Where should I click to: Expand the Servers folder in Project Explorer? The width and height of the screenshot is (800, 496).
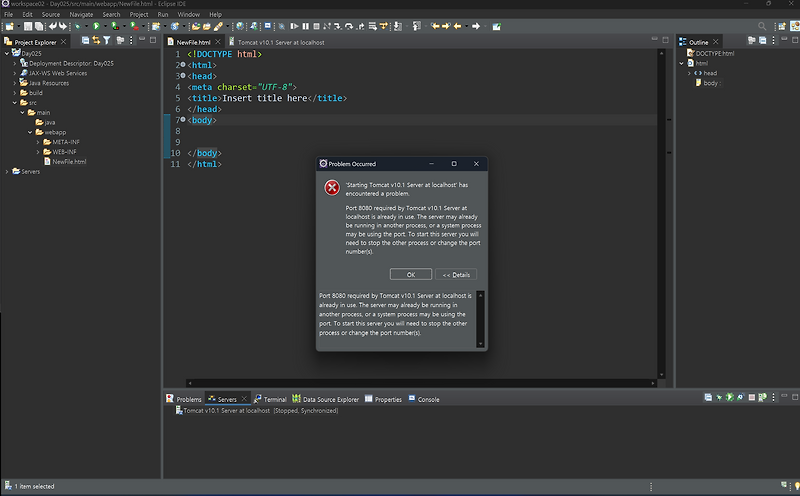(8, 171)
